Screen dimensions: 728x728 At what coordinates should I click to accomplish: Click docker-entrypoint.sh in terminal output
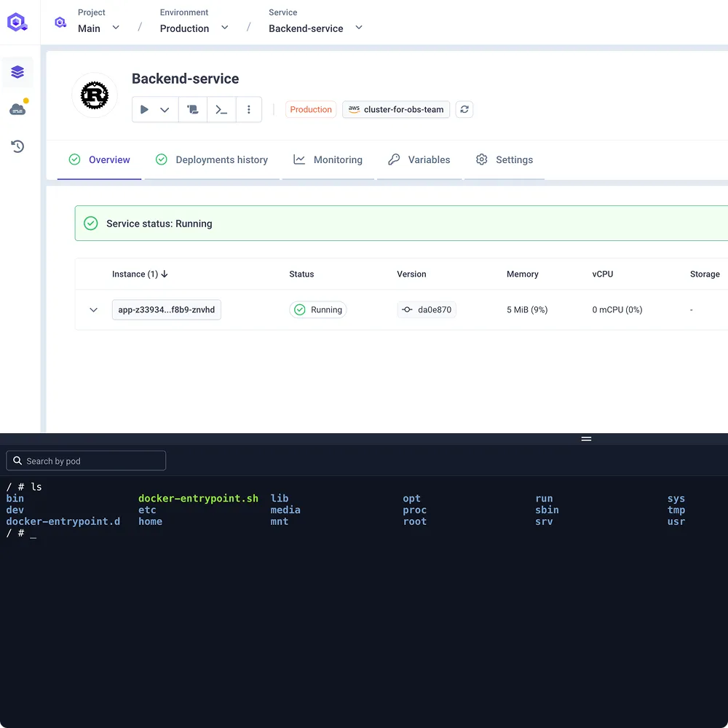point(198,498)
